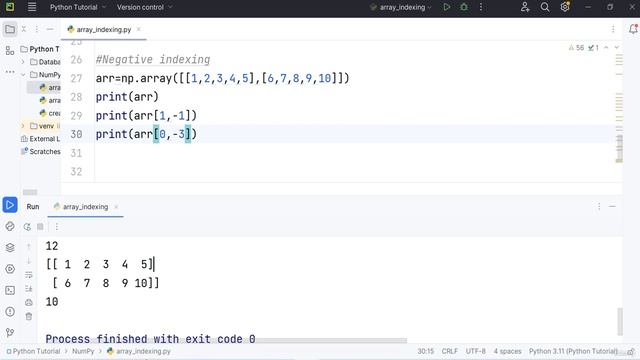Open array_indexing run configuration dropdown
Screen dimensions: 640x360
(x=402, y=7)
